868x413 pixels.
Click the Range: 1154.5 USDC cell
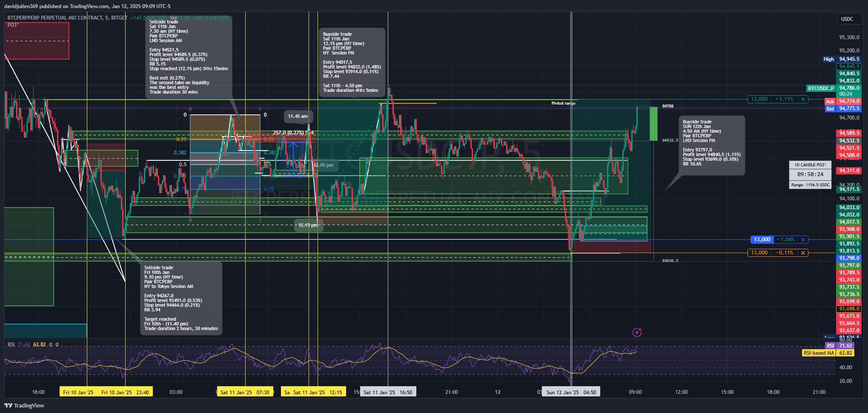click(810, 185)
